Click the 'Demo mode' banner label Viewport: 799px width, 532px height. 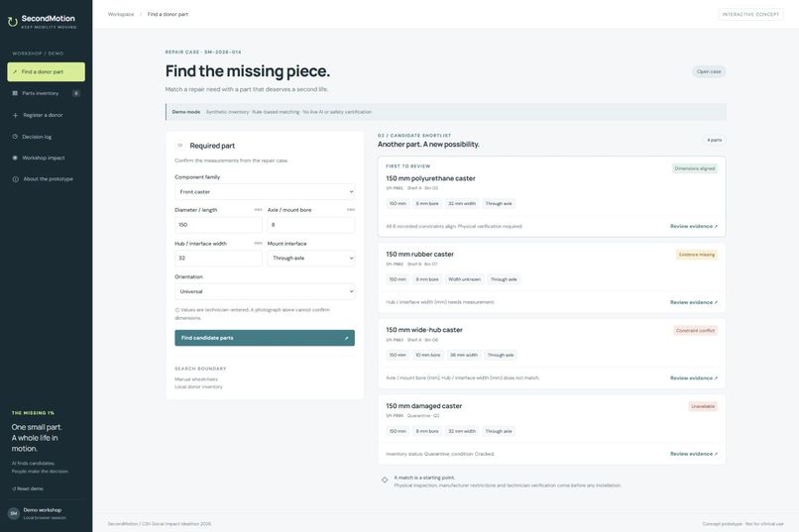[x=186, y=112]
